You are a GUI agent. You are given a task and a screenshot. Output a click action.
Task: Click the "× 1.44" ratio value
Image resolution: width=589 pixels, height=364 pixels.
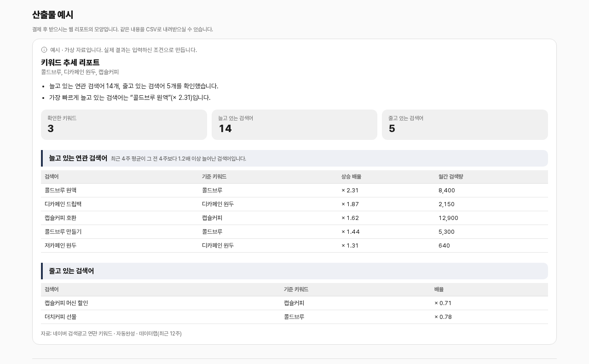[351, 232]
